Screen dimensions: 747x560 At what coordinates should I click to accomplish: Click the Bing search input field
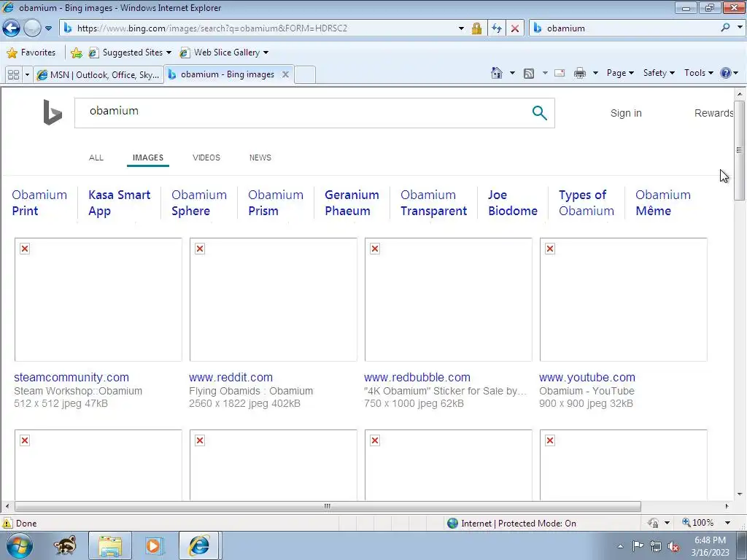pos(300,113)
